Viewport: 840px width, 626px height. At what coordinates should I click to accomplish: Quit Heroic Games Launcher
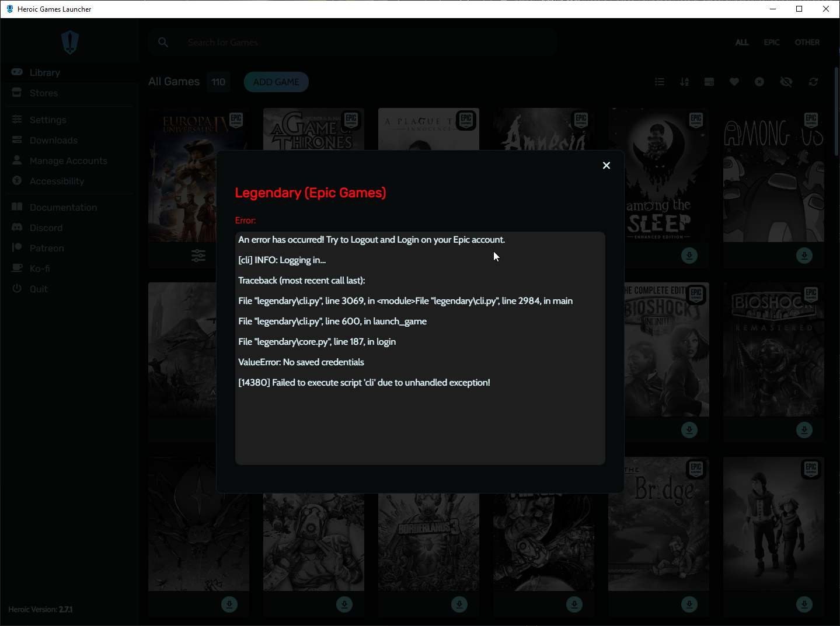pyautogui.click(x=38, y=289)
